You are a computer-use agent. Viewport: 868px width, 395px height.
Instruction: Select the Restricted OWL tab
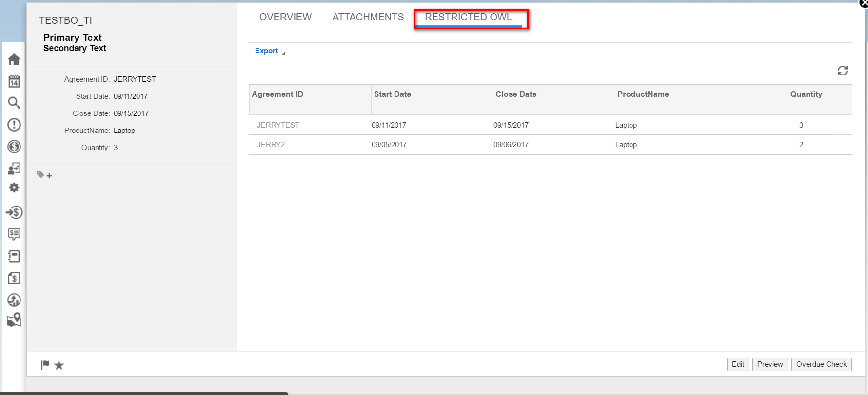[x=468, y=17]
